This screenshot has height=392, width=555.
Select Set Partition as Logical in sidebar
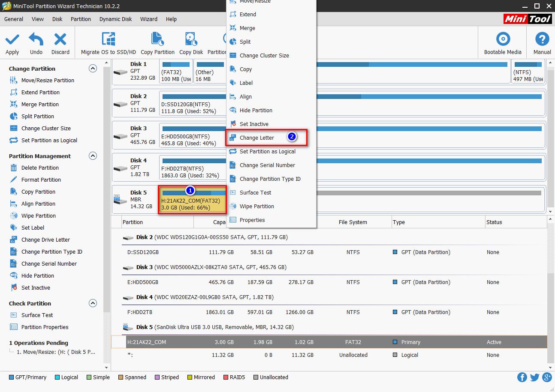(x=49, y=140)
